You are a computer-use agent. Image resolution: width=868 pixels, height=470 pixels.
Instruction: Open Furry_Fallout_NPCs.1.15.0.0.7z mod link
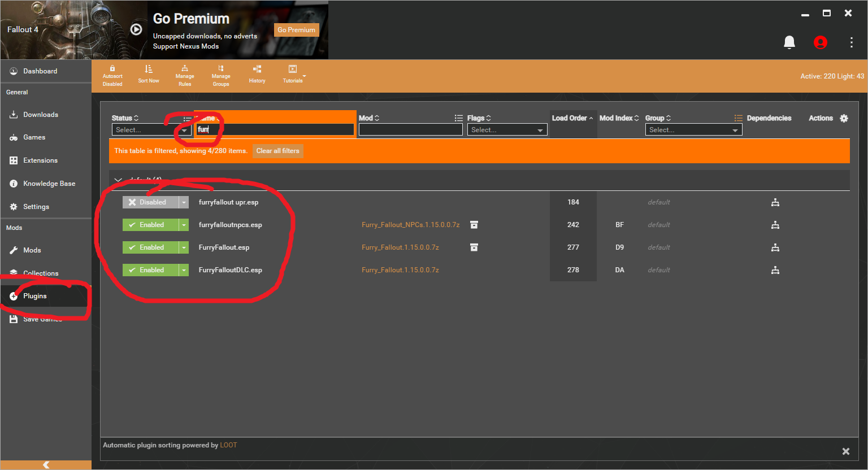pos(411,225)
